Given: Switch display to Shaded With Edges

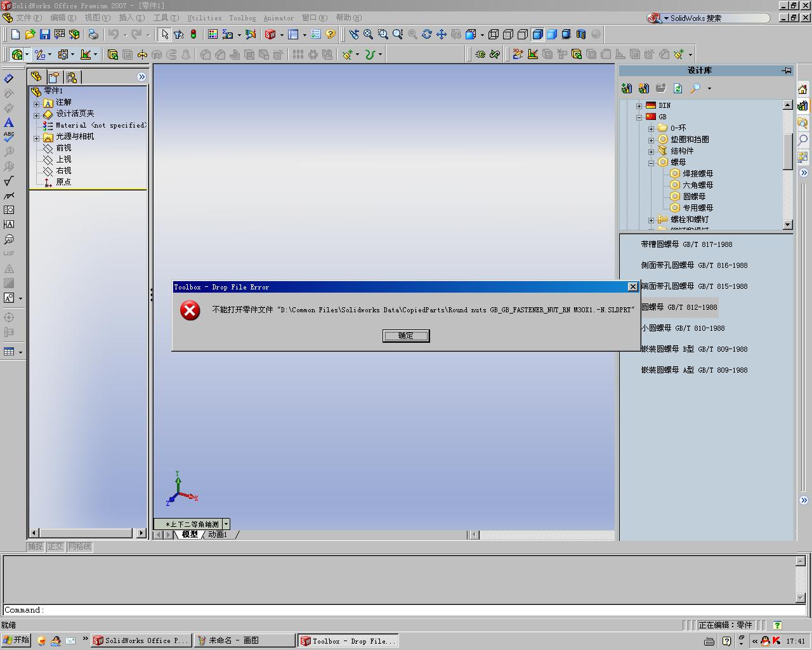Looking at the screenshot, I should 537,34.
